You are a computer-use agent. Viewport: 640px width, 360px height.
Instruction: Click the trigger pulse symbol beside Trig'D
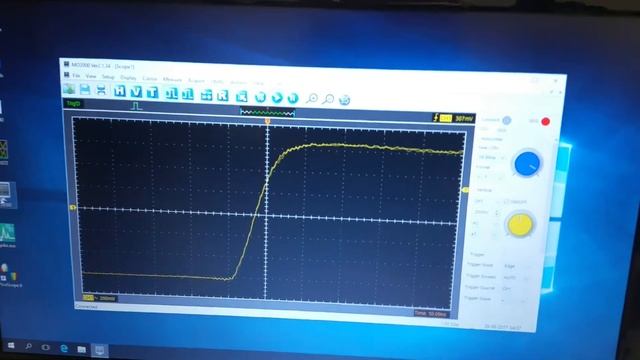pos(137,106)
